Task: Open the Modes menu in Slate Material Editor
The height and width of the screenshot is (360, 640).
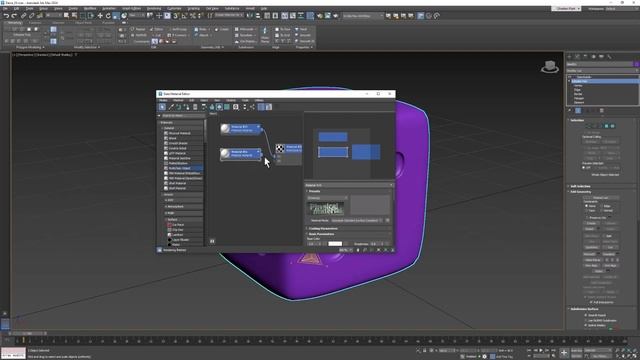Action: point(163,100)
